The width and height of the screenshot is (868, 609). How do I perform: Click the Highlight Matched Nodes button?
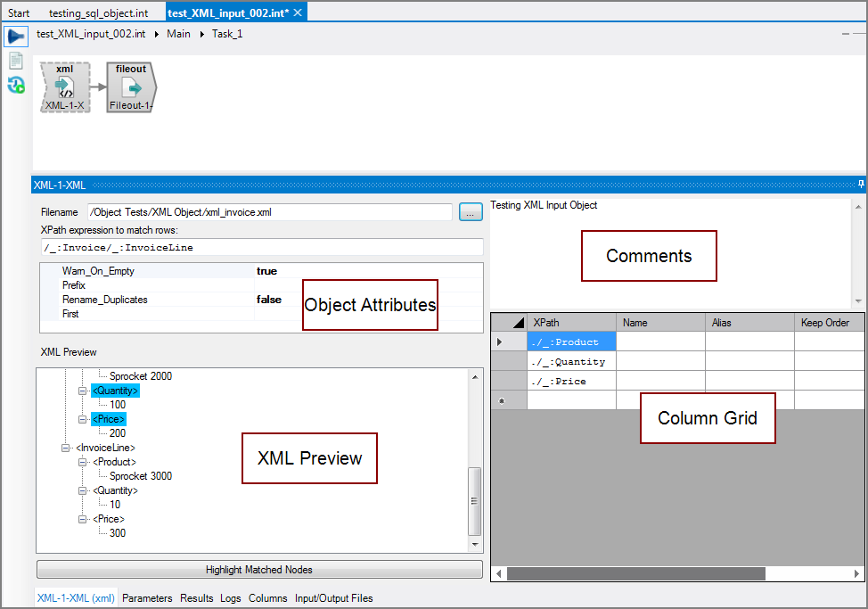[x=259, y=570]
